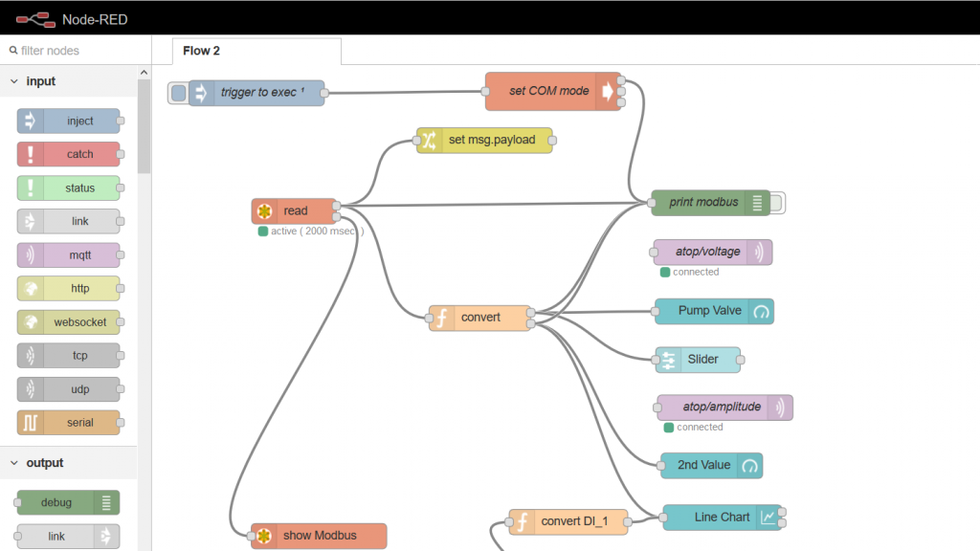
Task: Click the catch node exclamation icon
Action: [30, 154]
